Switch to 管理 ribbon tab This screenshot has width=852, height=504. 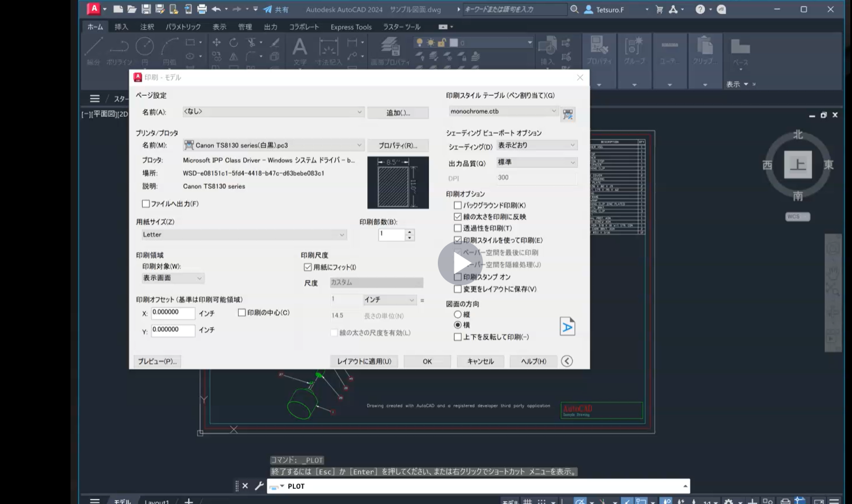[245, 26]
